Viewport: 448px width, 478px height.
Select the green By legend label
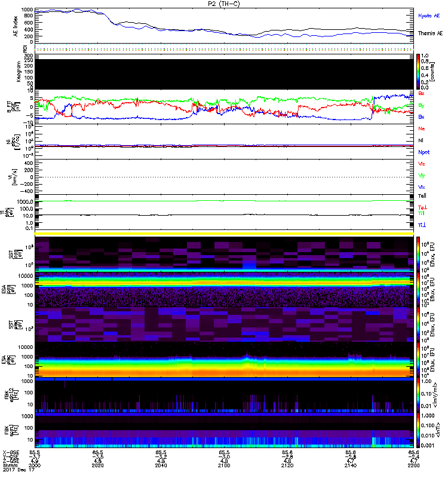click(x=421, y=106)
